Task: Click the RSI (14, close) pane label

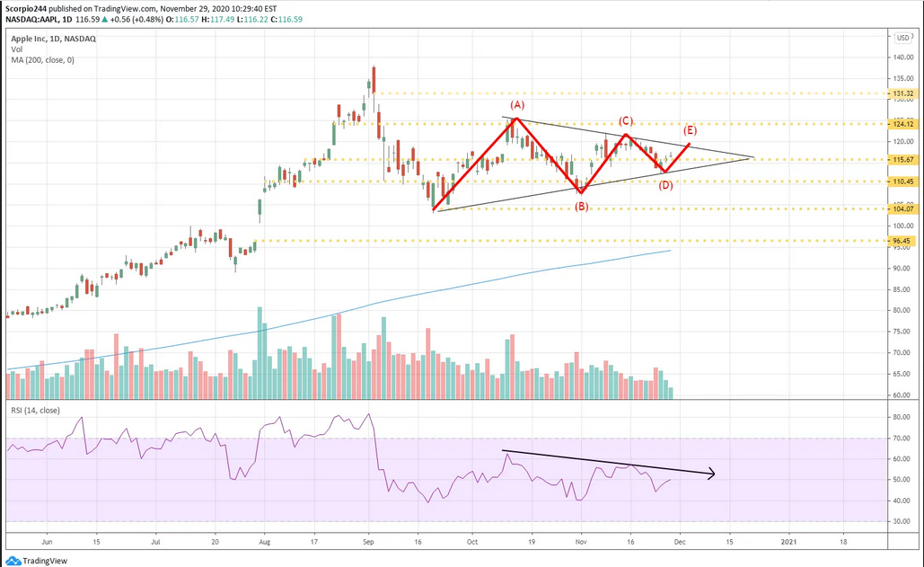Action: pyautogui.click(x=35, y=411)
